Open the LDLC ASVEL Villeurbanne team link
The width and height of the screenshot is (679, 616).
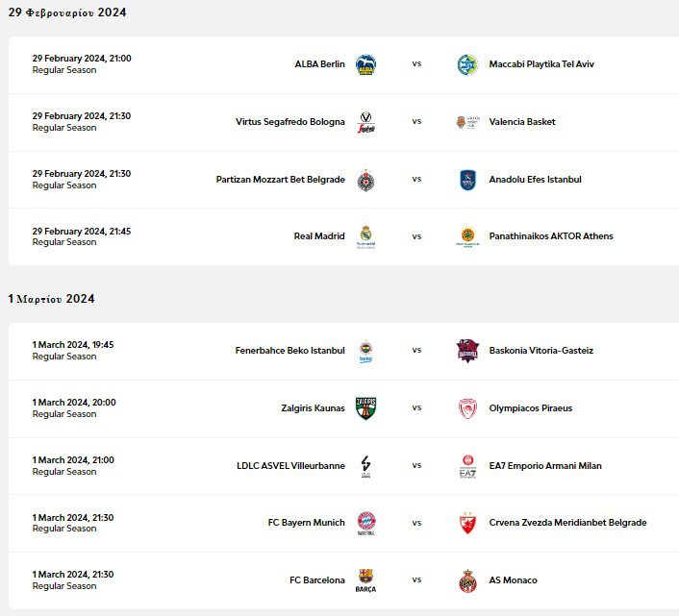coord(290,466)
